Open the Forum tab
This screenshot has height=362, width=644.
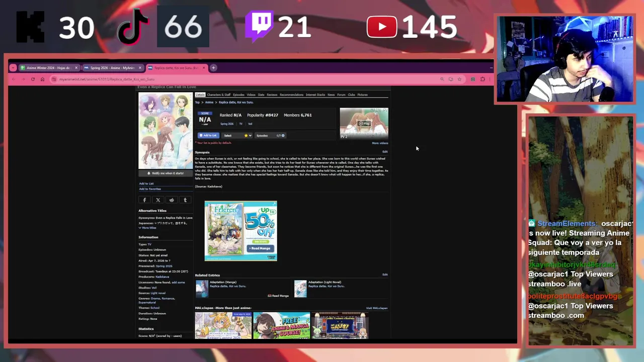(x=342, y=95)
